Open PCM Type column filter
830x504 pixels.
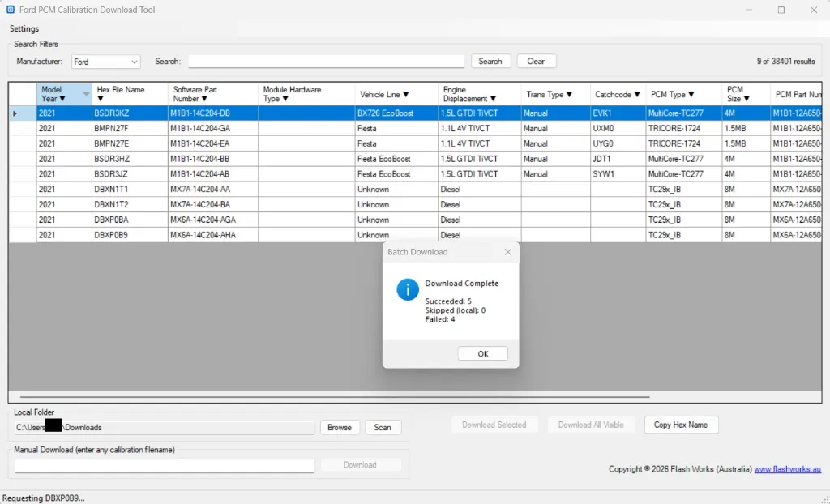[x=691, y=95]
